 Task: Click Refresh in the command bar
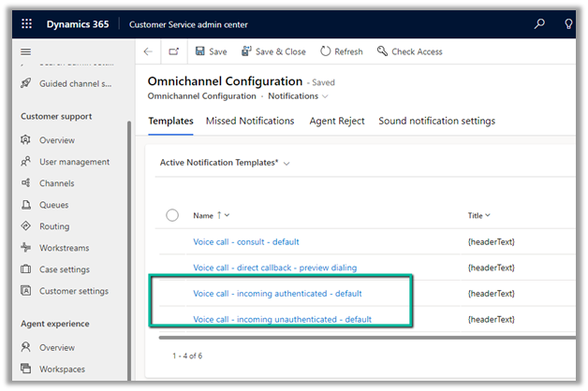click(x=341, y=52)
